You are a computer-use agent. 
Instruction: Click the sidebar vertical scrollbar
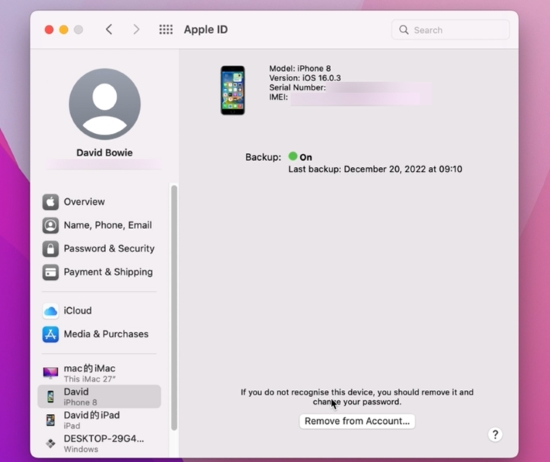[174, 307]
